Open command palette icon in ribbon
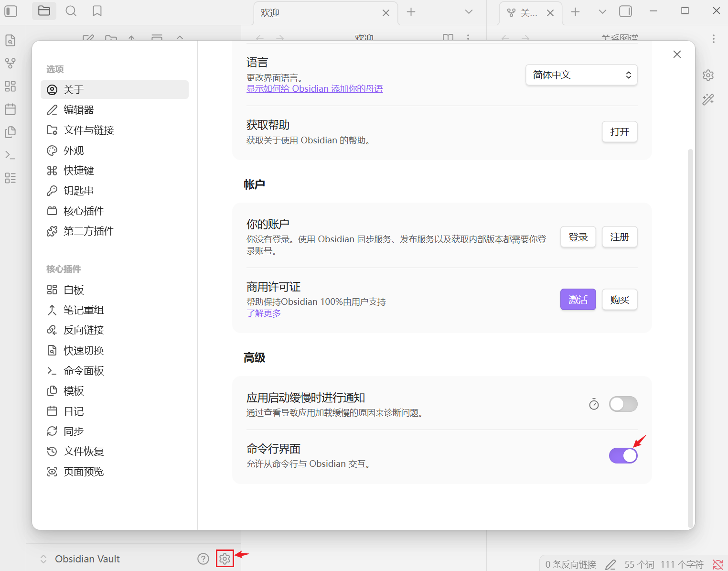Screen dimensions: 728x571 [x=10, y=155]
